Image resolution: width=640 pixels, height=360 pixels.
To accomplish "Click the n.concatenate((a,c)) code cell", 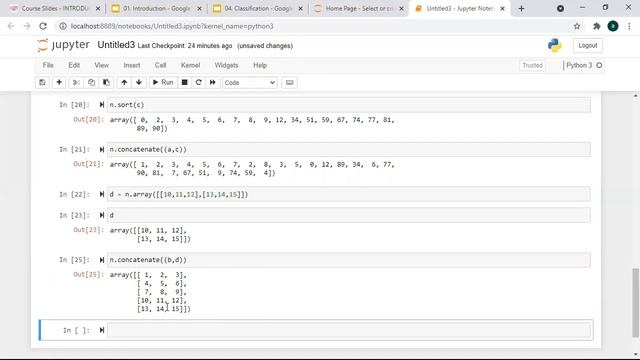I will tap(349, 149).
